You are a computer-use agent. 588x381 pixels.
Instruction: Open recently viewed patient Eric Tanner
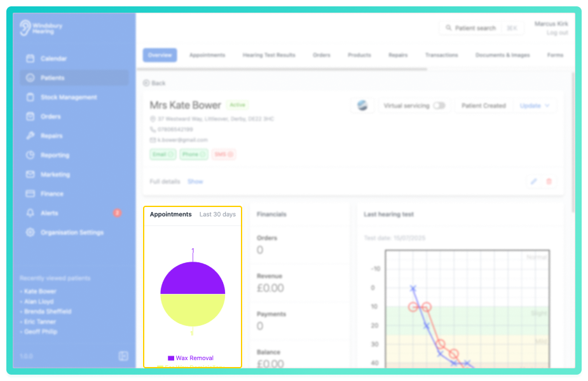(x=40, y=322)
